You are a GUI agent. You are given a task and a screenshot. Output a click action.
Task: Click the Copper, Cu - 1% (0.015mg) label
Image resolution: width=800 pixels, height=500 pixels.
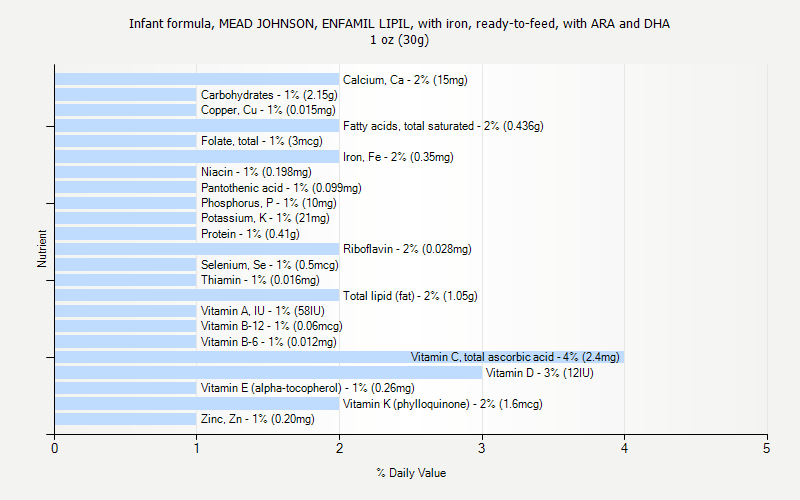click(x=268, y=110)
